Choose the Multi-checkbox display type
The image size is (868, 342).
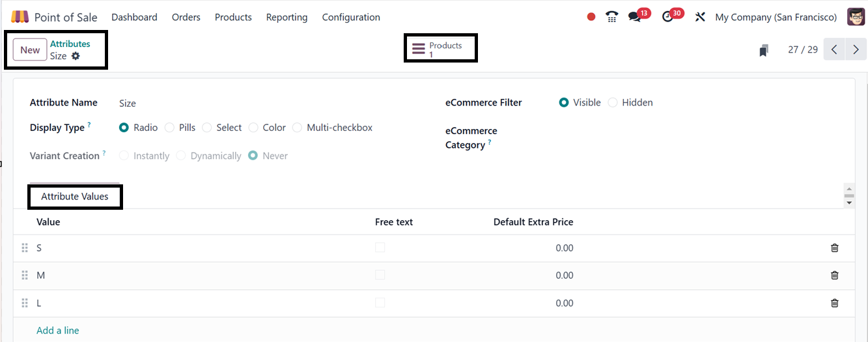pos(298,128)
